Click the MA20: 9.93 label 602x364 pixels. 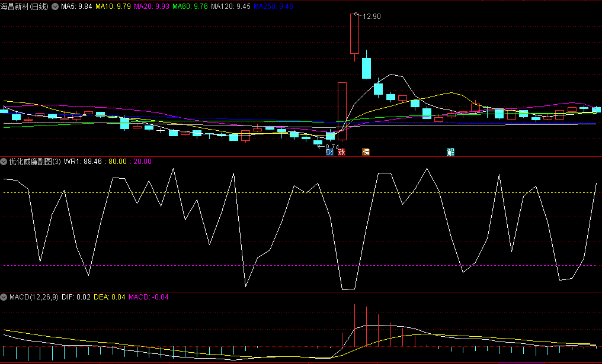[151, 7]
